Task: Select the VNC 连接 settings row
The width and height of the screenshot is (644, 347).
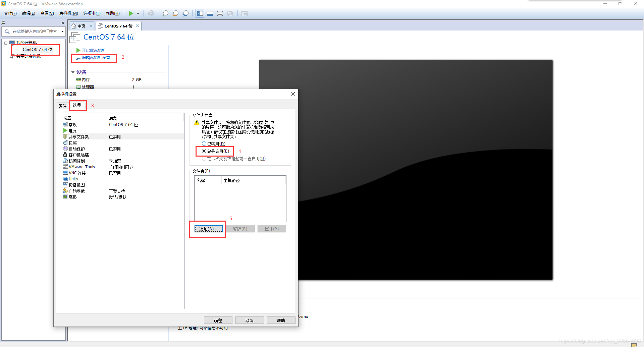Action: 122,173
